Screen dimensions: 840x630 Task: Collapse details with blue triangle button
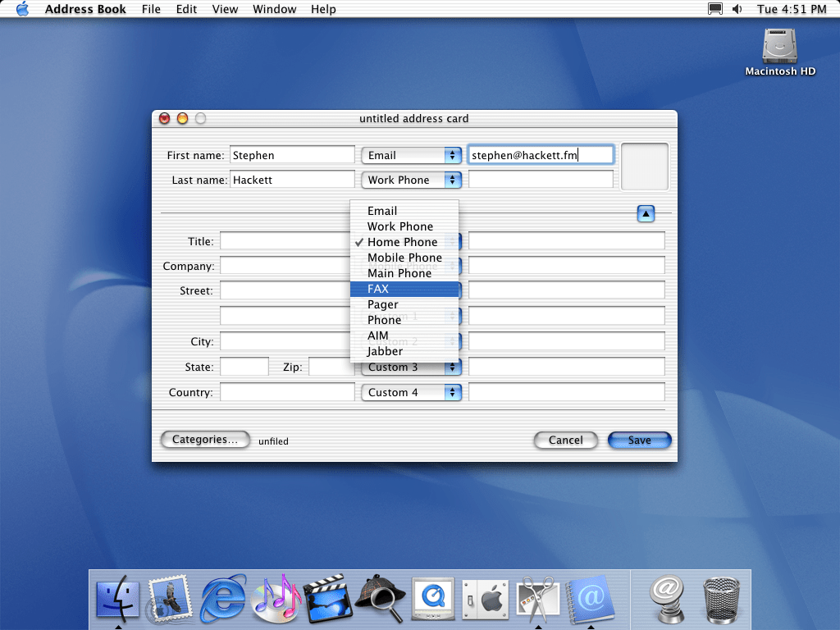click(x=646, y=214)
